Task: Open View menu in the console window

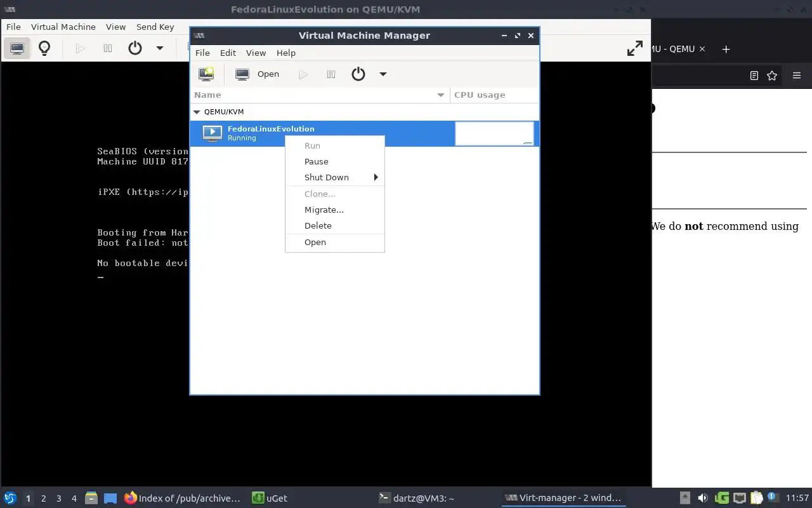Action: [115, 27]
